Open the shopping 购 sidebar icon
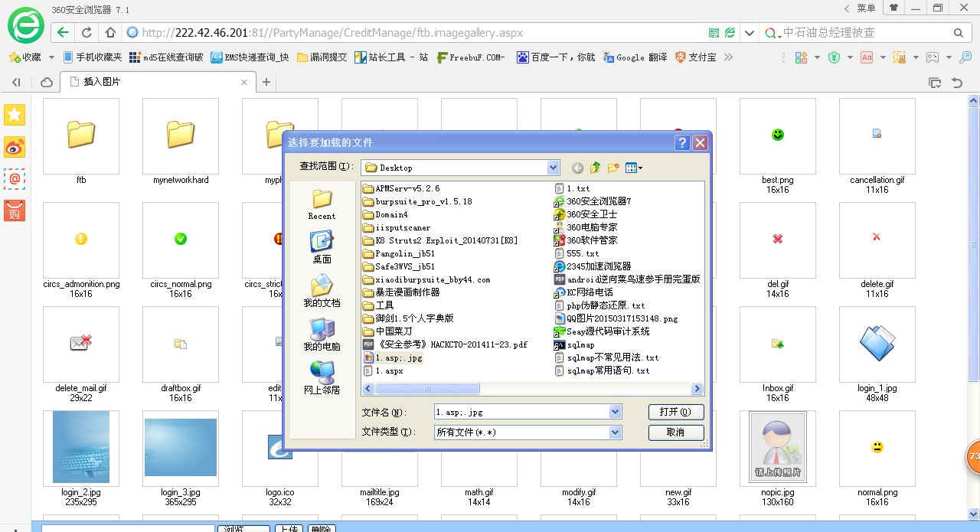This screenshot has width=980, height=532. tap(15, 211)
